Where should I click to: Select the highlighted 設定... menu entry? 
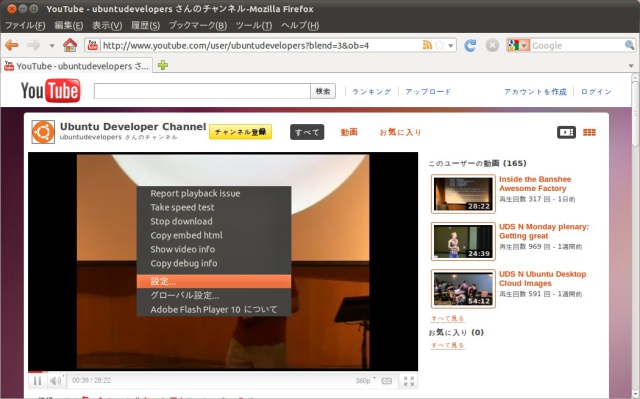tap(214, 281)
